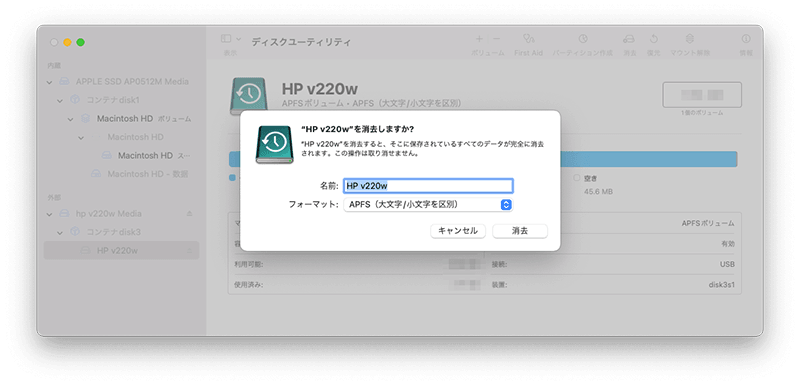This screenshot has height=385, width=800.
Task: Open the 表示 dropdown chevron in the toolbar
Action: [x=239, y=39]
